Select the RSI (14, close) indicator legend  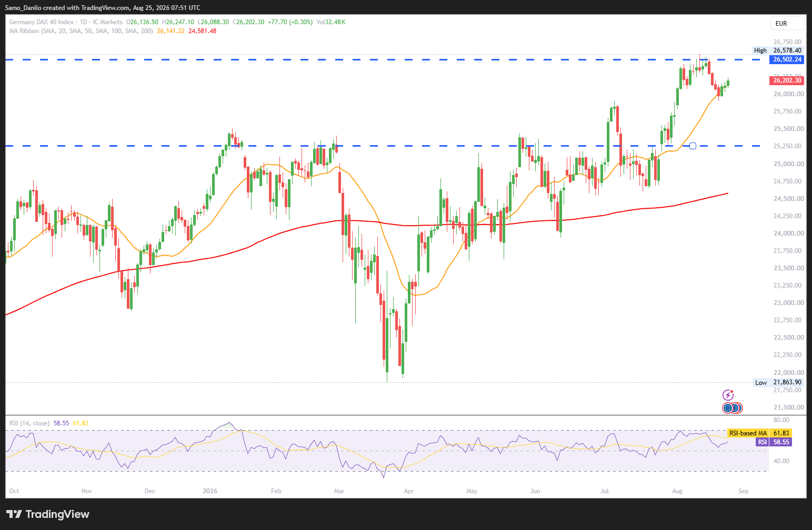pyautogui.click(x=29, y=423)
